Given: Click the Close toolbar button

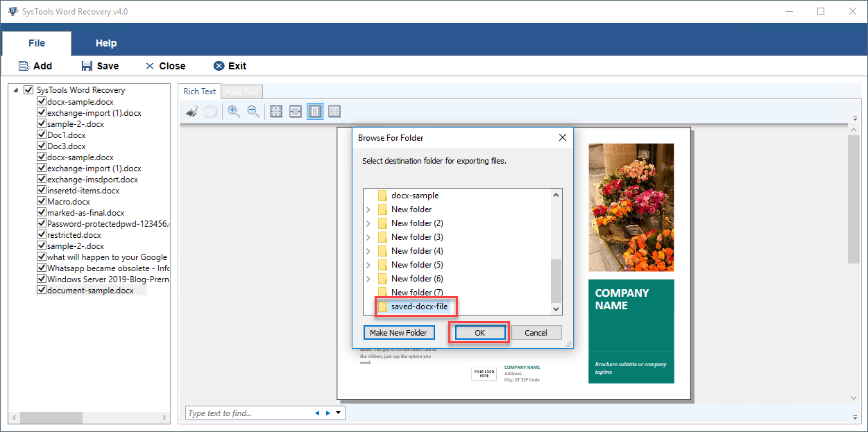Looking at the screenshot, I should click(165, 66).
